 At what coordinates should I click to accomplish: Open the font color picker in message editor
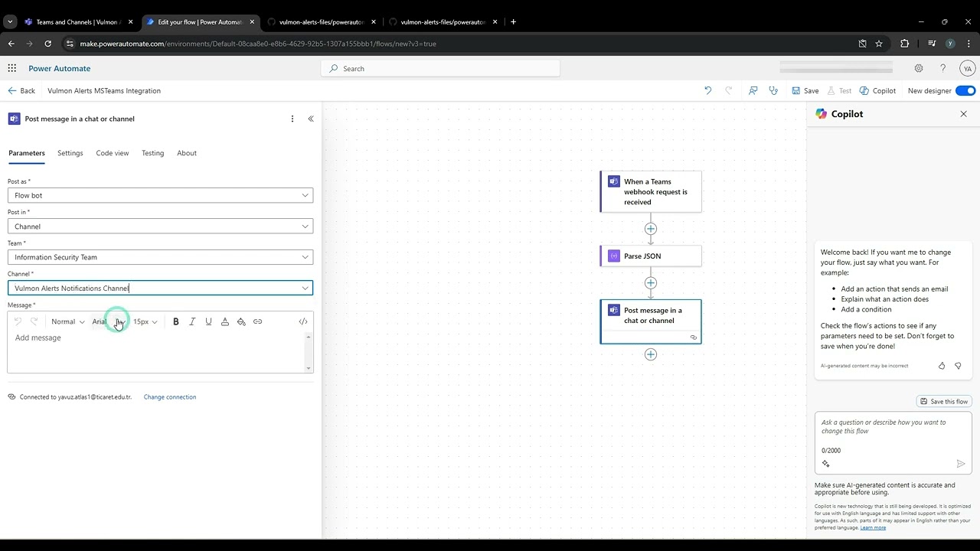click(225, 321)
